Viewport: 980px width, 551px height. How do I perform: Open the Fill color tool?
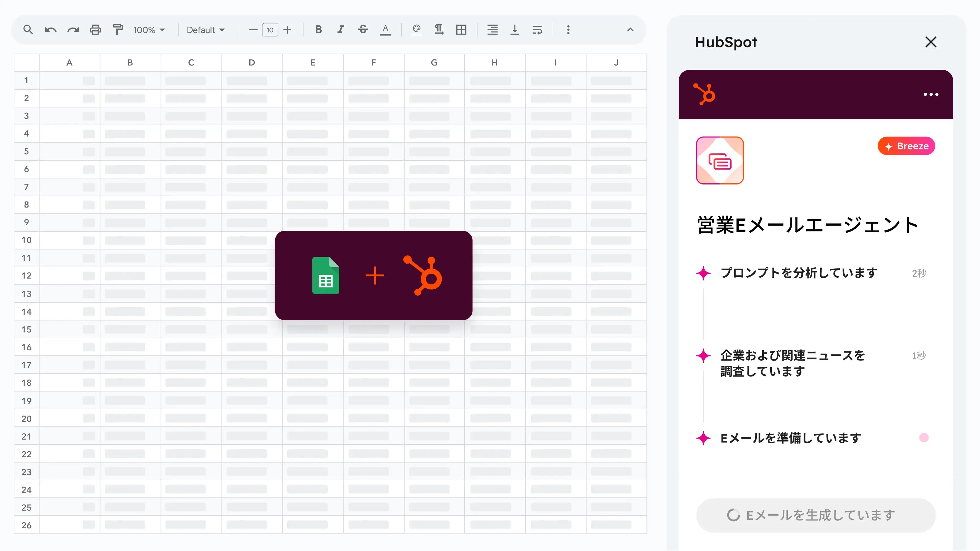pyautogui.click(x=416, y=30)
